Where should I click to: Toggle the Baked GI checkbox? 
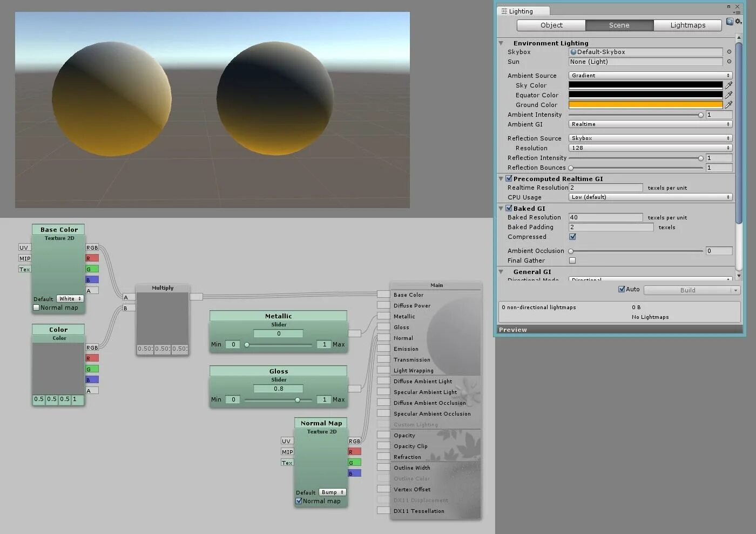coord(509,208)
